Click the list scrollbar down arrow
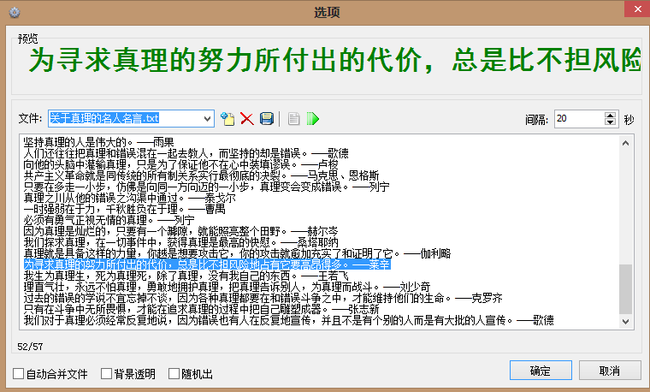The width and height of the screenshot is (650, 392). (626, 322)
